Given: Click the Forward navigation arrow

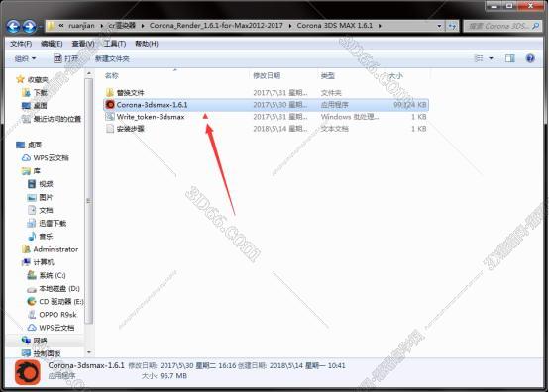Looking at the screenshot, I should coord(29,26).
